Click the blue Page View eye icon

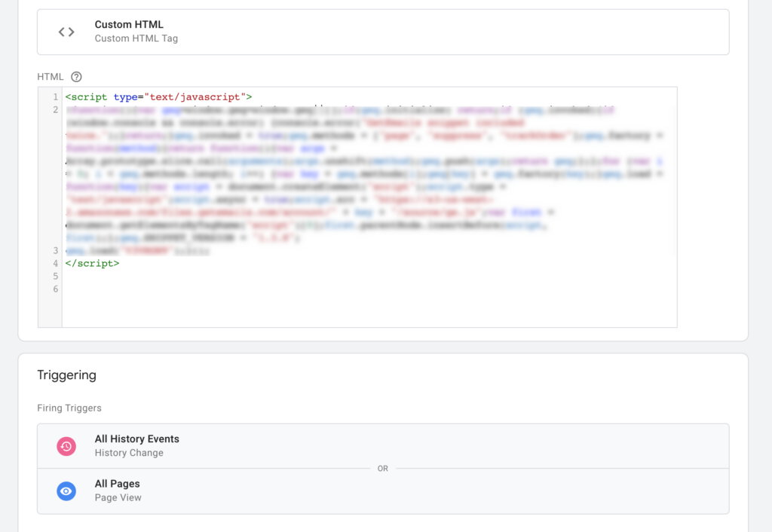click(66, 491)
